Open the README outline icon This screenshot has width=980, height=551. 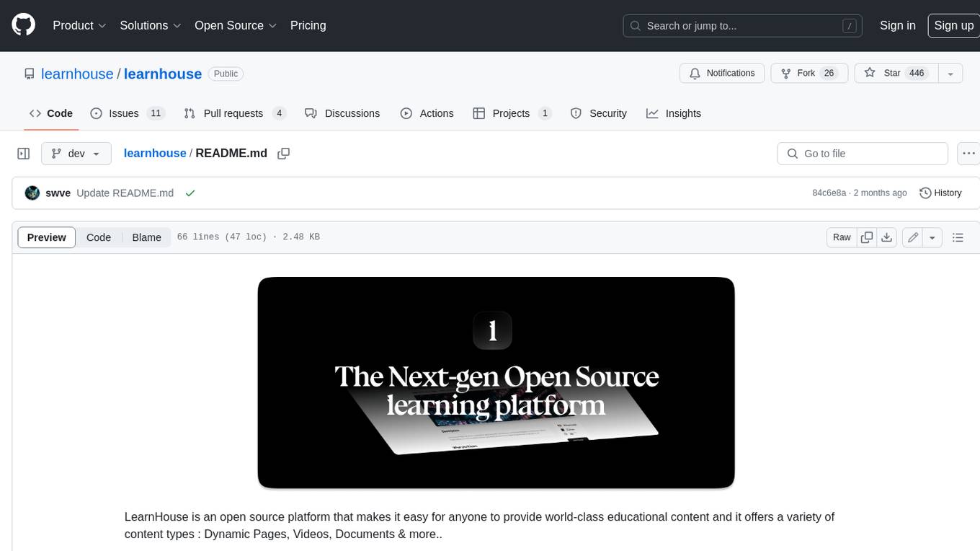(x=958, y=237)
